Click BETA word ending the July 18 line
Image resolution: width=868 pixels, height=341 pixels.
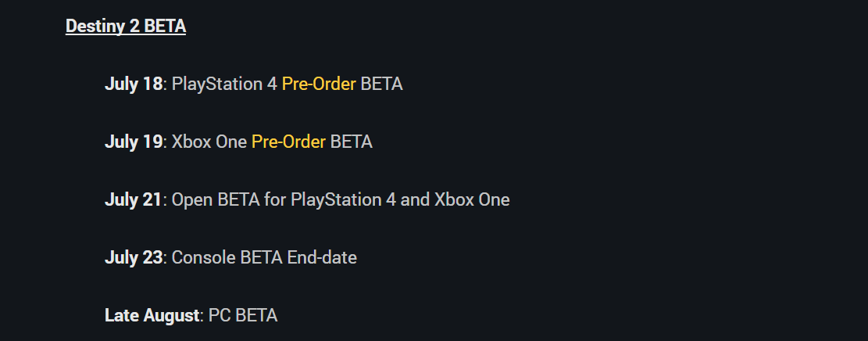click(x=381, y=84)
